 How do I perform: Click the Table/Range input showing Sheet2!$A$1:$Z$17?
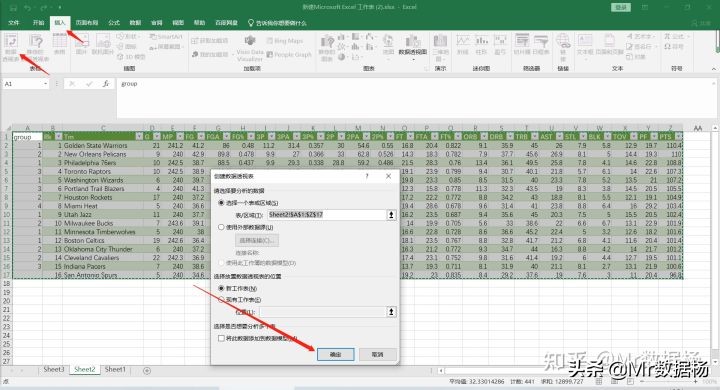[x=327, y=215]
